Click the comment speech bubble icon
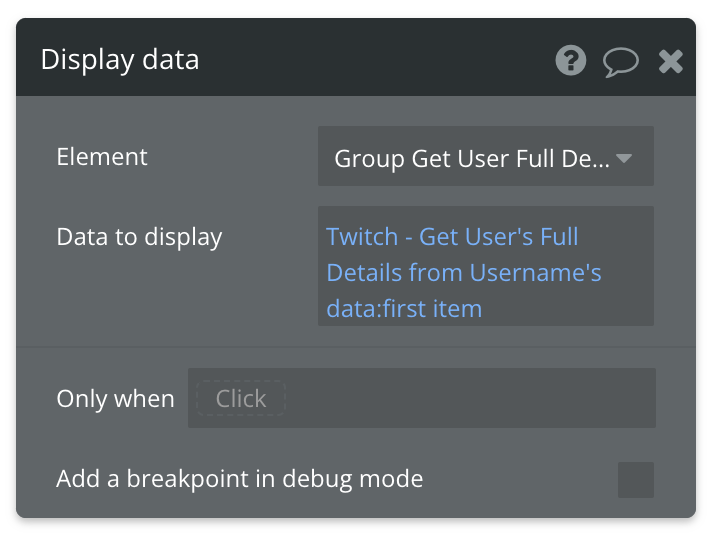This screenshot has height=538, width=712. [x=620, y=62]
